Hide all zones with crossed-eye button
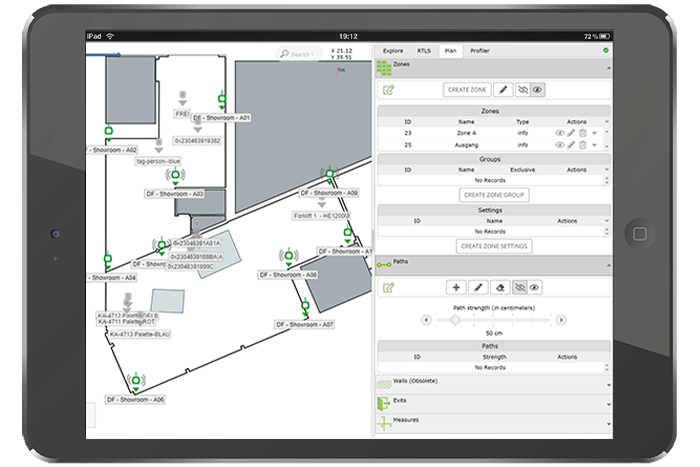Screen dimensions: 700x467 pos(522,90)
